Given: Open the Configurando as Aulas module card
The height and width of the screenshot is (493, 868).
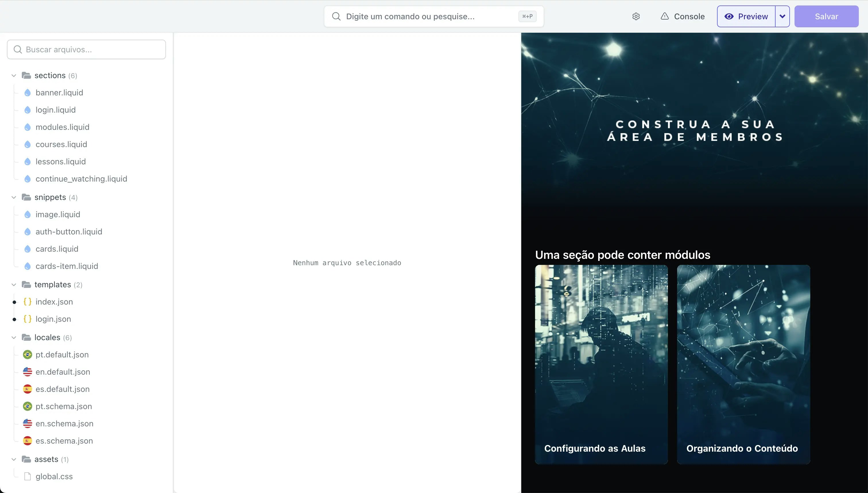Looking at the screenshot, I should (601, 364).
